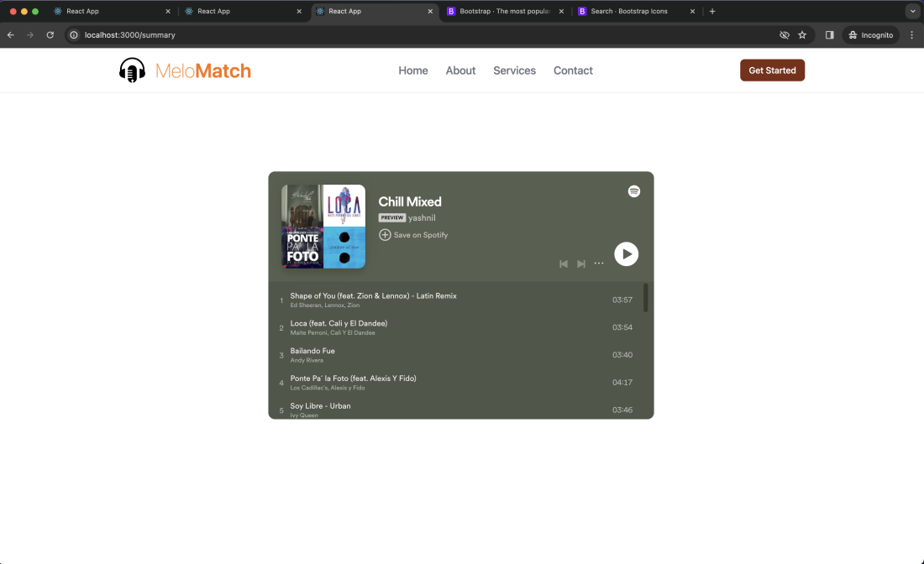
Task: Open the About nav link
Action: pos(460,70)
